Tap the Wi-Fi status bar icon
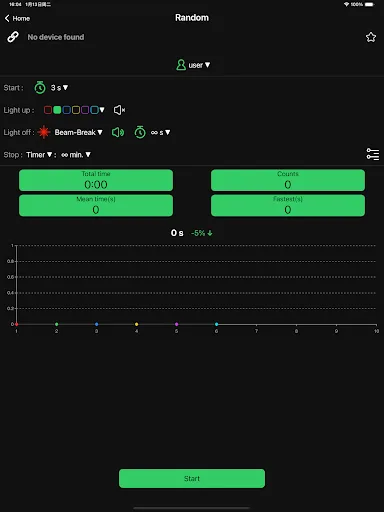The width and height of the screenshot is (384, 512). tap(346, 4)
